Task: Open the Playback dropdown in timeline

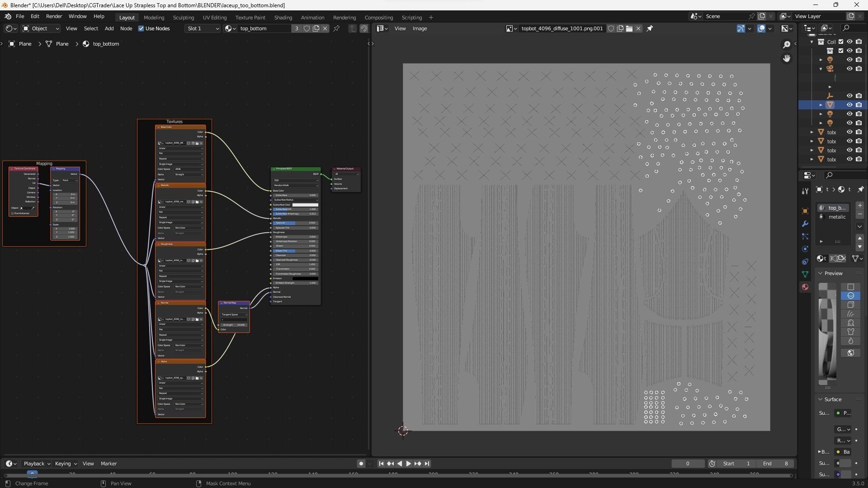Action: [36, 464]
